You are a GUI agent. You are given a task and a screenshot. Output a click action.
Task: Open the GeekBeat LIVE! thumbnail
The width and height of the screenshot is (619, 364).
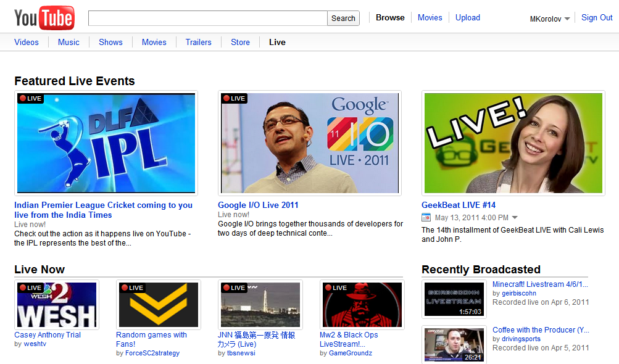point(513,143)
